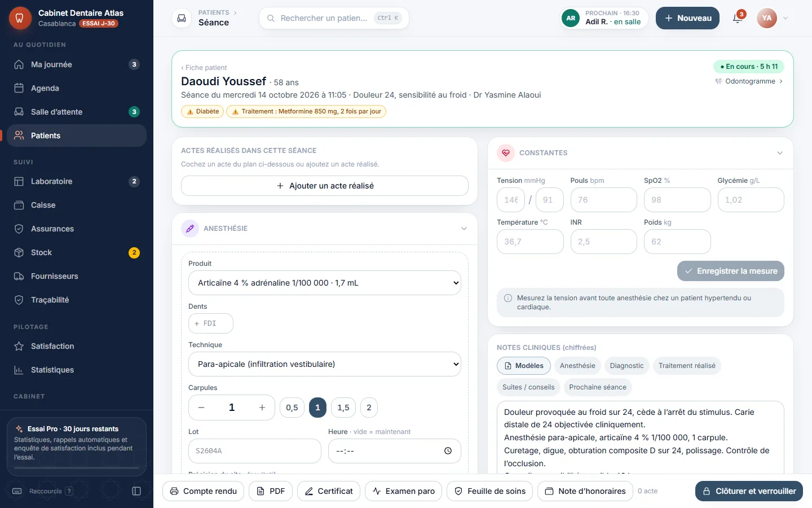Click the Fournisseurs truck icon

19,276
